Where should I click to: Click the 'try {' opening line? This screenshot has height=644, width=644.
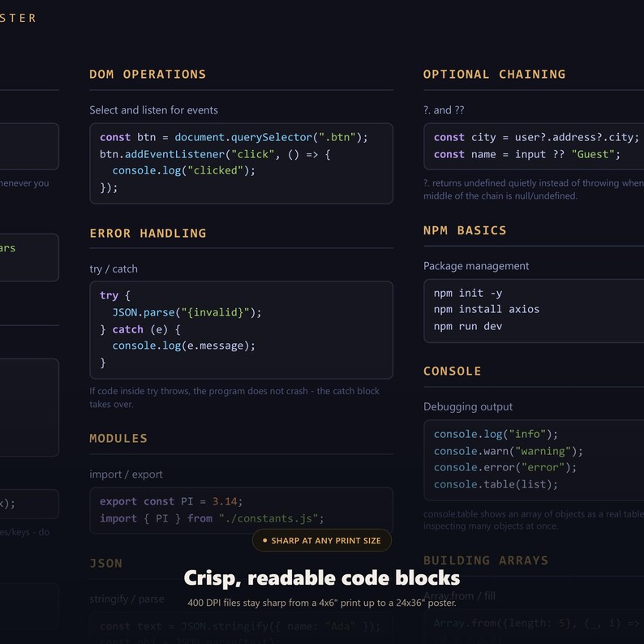tap(115, 296)
